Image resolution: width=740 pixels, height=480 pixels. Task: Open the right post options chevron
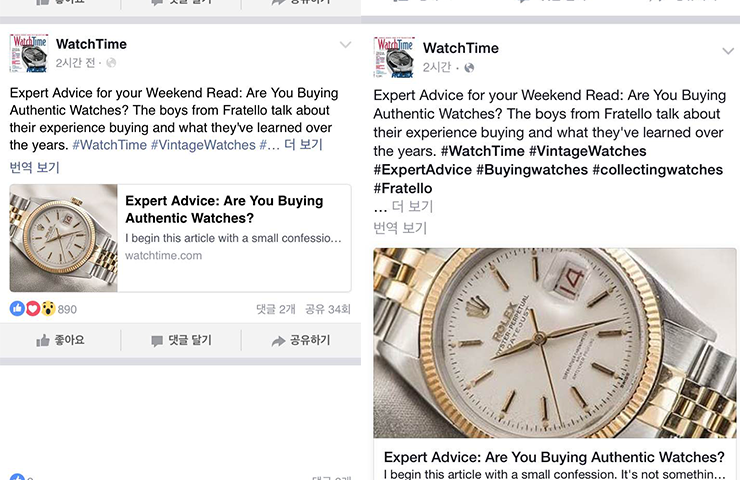[x=728, y=51]
